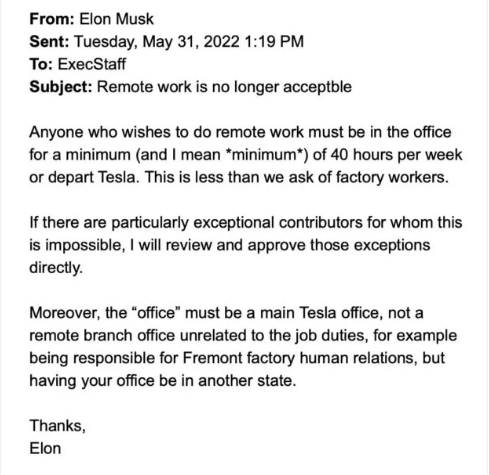Click the phrase exceptional contributors
This screenshot has width=489, height=475.
(x=278, y=223)
